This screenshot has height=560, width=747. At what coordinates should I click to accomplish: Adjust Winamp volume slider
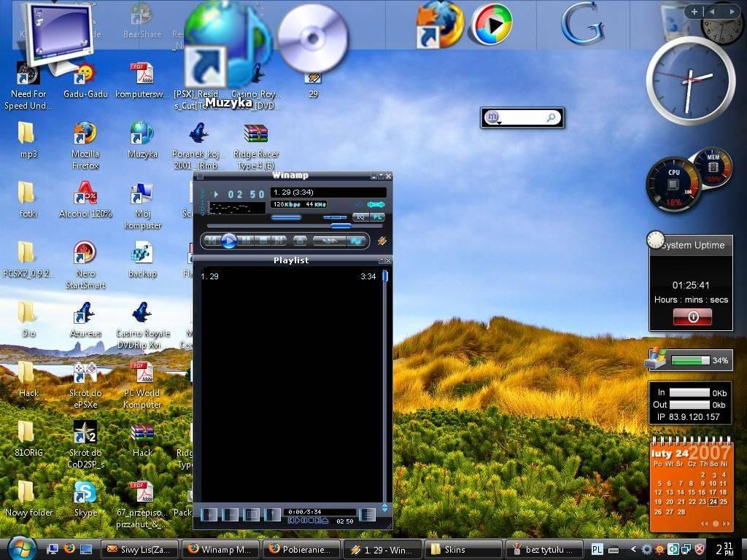[x=286, y=217]
